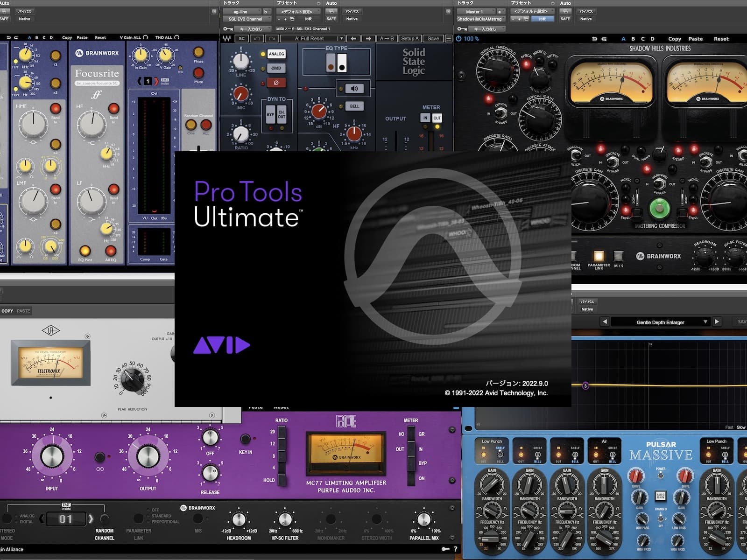The width and height of the screenshot is (747, 560).
Task: Toggle the Shadow Hills power icon
Action: point(458,39)
